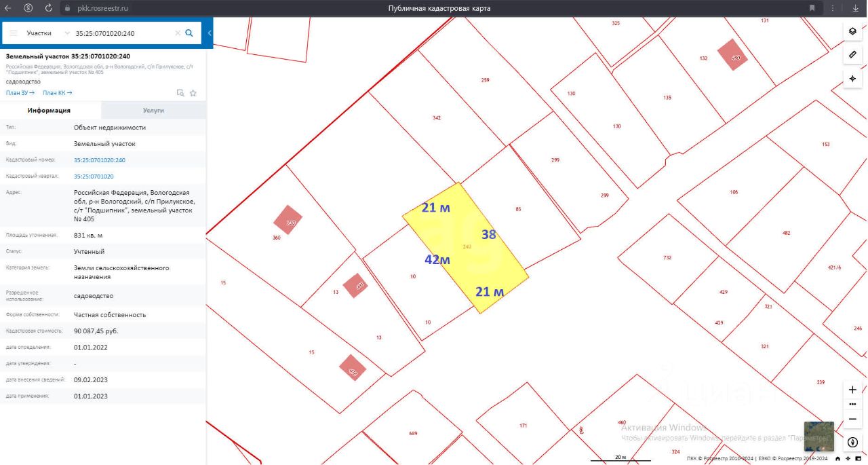This screenshot has width=868, height=465.
Task: Open the Участки search type dropdown
Action: [x=47, y=33]
